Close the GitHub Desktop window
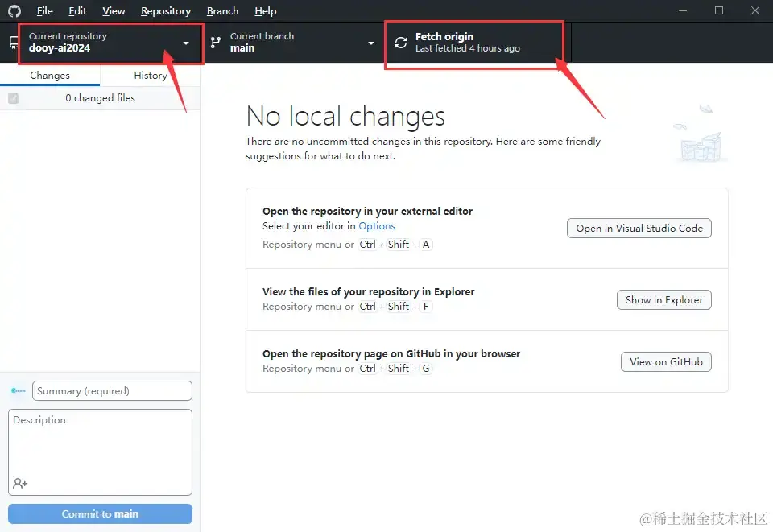The height and width of the screenshot is (532, 773). pos(754,10)
